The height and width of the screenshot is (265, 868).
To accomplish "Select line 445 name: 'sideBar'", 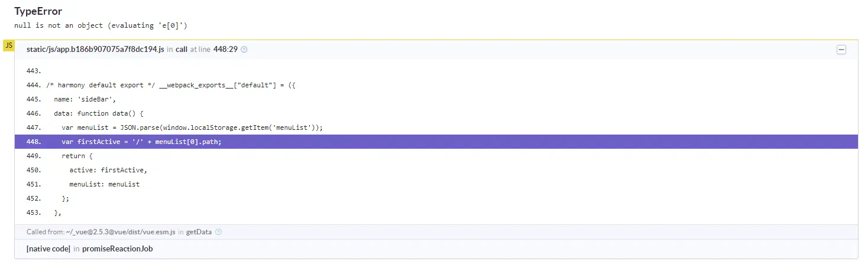I will click(x=436, y=99).
